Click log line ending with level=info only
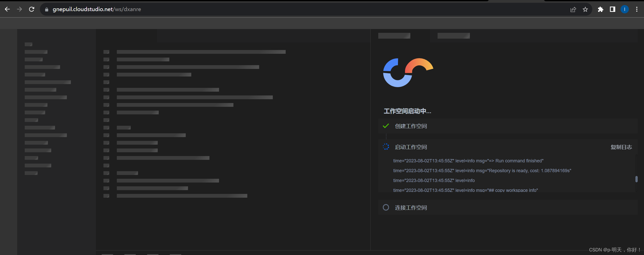644x255 pixels. [x=434, y=181]
